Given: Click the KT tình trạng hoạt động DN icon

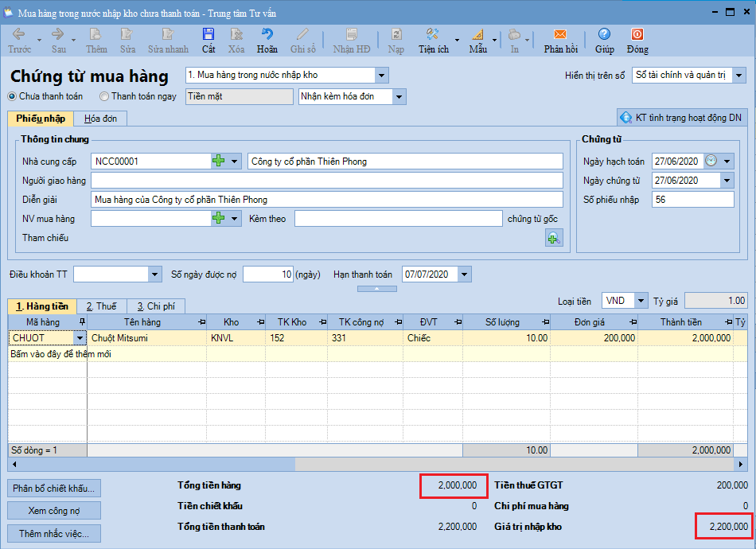Looking at the screenshot, I should click(x=625, y=118).
